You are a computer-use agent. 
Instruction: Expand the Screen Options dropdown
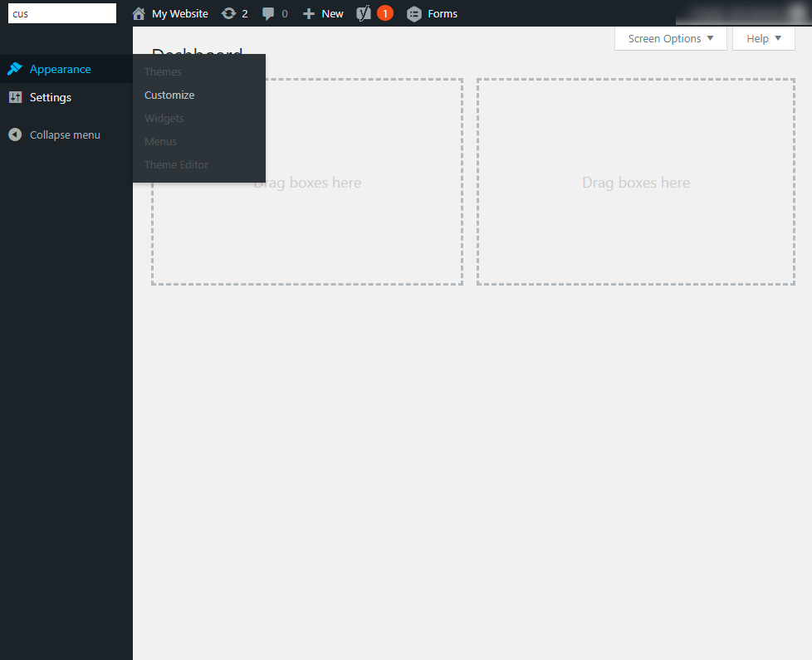671,39
